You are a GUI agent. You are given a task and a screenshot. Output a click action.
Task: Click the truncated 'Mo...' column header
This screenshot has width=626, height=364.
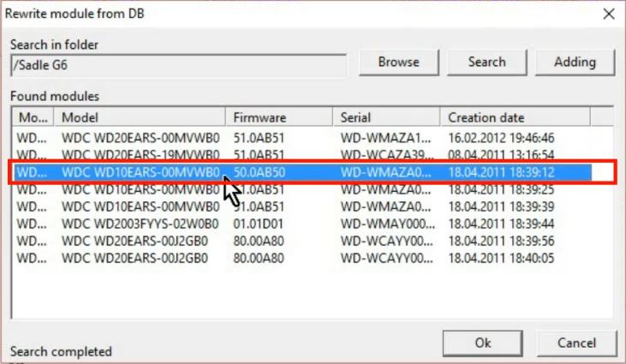click(x=34, y=117)
